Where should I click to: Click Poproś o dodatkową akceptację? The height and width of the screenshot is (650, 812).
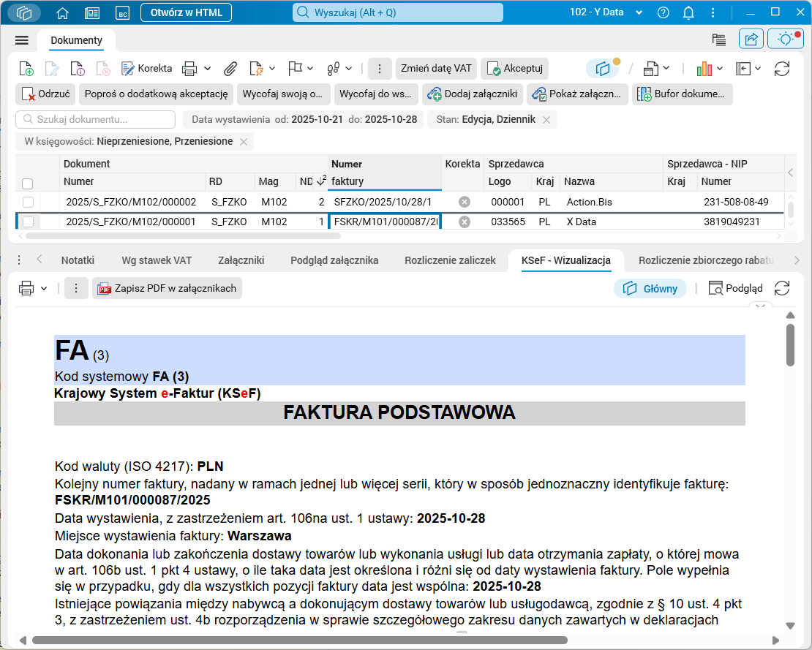pyautogui.click(x=156, y=94)
